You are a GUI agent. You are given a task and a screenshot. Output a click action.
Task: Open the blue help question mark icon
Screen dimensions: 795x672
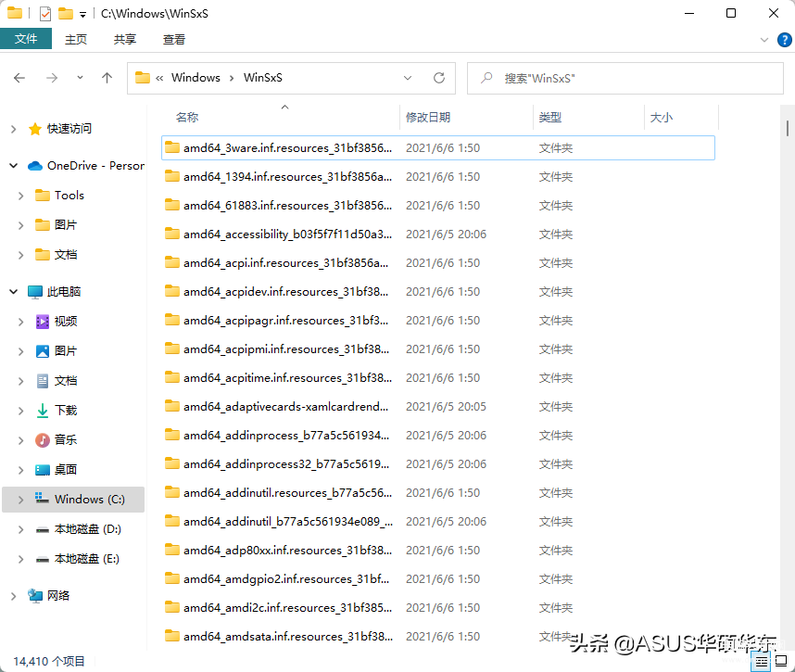coord(785,40)
